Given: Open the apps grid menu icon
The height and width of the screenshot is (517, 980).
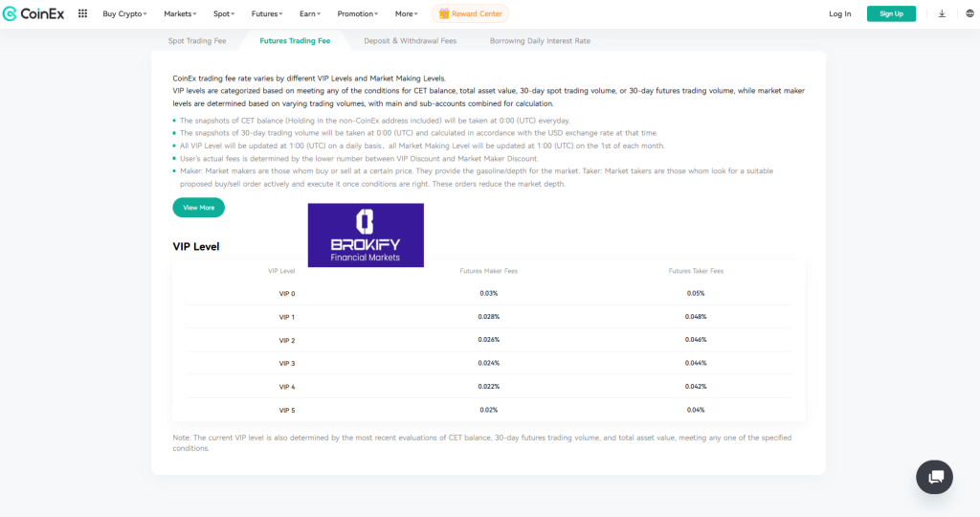Looking at the screenshot, I should pos(82,13).
